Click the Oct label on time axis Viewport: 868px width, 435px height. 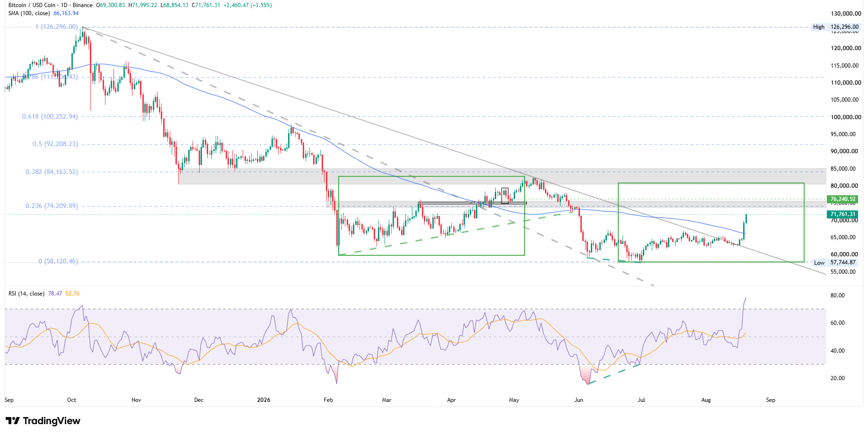[71, 400]
